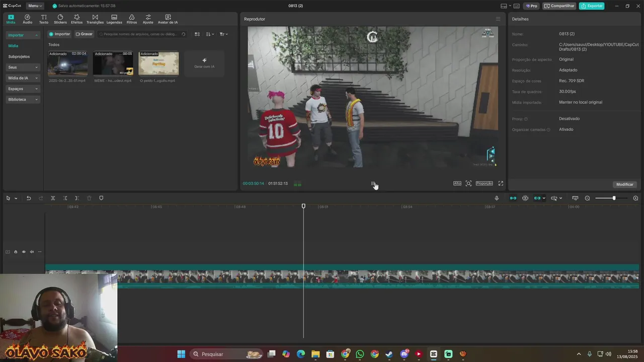Click the Gravar button
The image size is (644, 362).
(x=84, y=34)
